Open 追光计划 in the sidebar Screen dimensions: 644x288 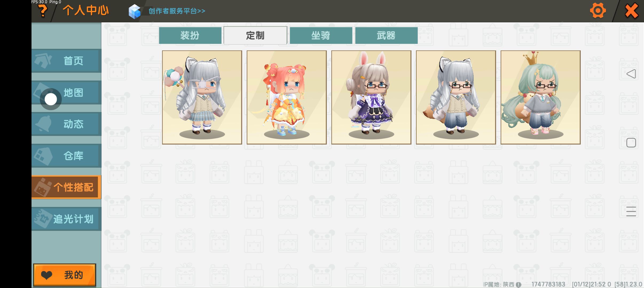66,219
